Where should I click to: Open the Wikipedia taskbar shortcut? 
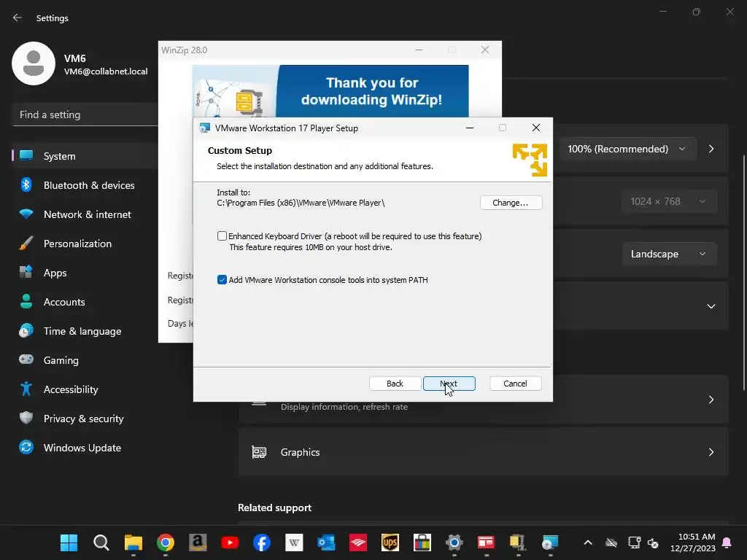294,542
